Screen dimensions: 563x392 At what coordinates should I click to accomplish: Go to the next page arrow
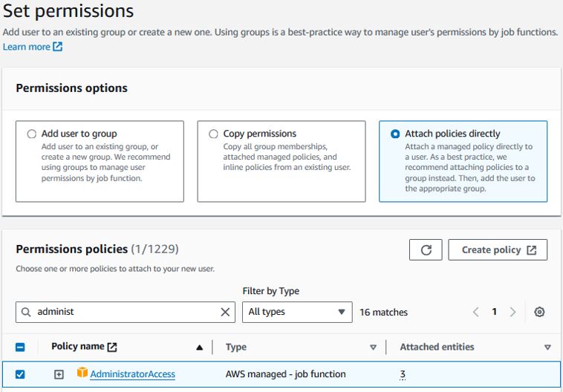(512, 312)
